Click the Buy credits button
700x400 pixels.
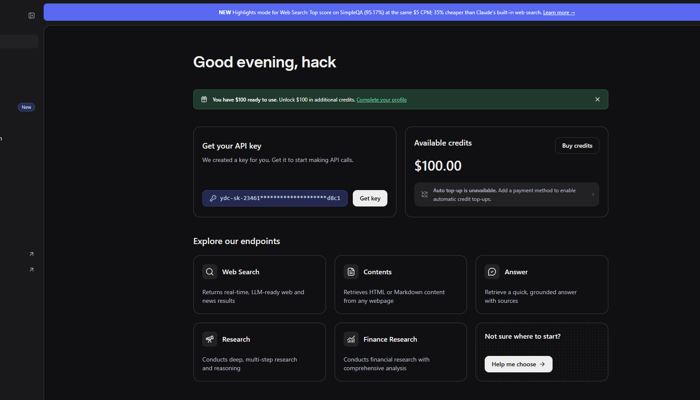(x=577, y=146)
